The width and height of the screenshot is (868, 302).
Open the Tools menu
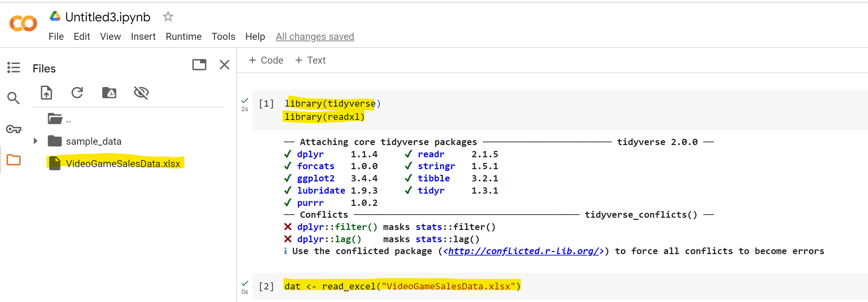click(x=223, y=36)
